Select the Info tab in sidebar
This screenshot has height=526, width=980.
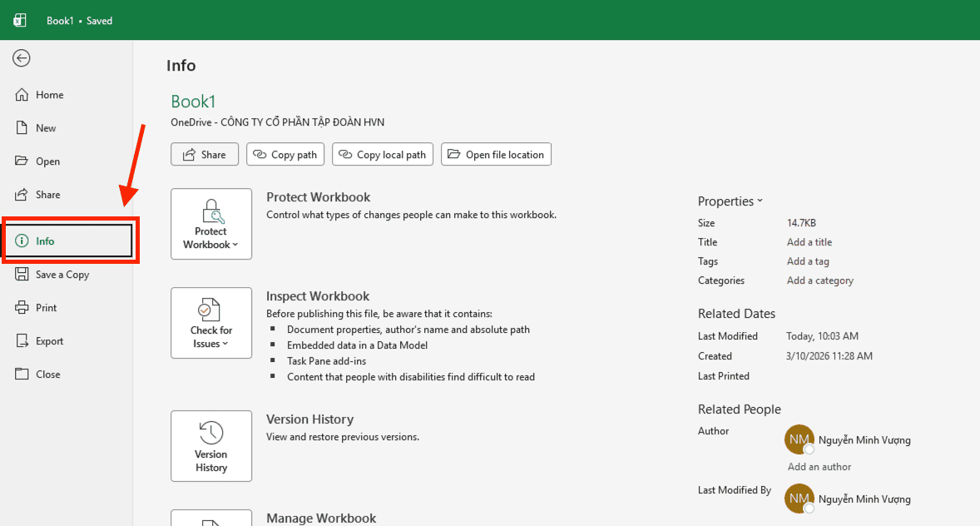67,241
